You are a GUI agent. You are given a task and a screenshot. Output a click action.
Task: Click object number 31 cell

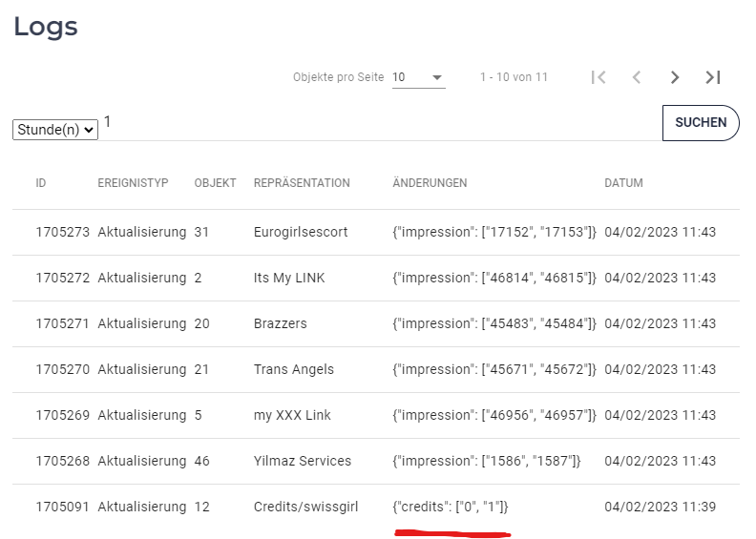pyautogui.click(x=201, y=232)
